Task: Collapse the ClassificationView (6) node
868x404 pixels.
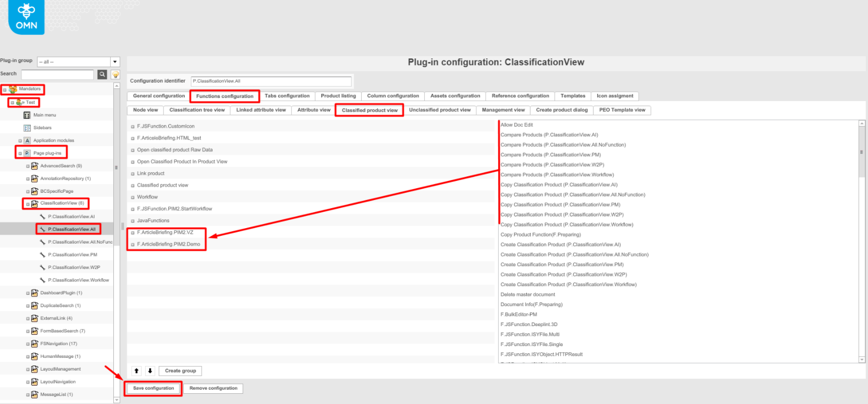Action: [x=28, y=204]
